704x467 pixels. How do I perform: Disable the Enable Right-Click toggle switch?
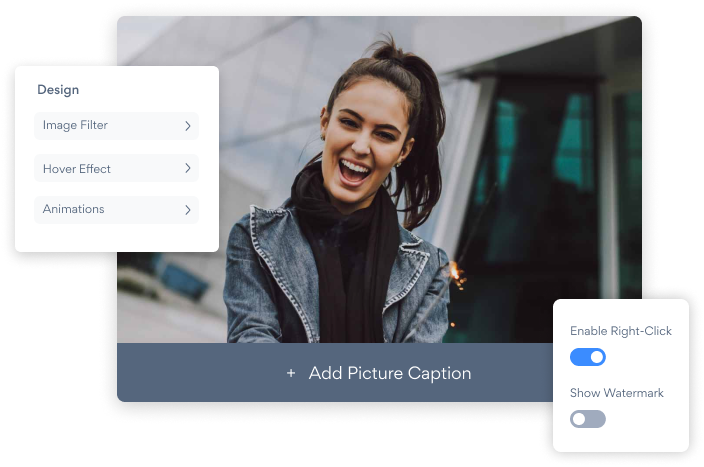pyautogui.click(x=588, y=357)
